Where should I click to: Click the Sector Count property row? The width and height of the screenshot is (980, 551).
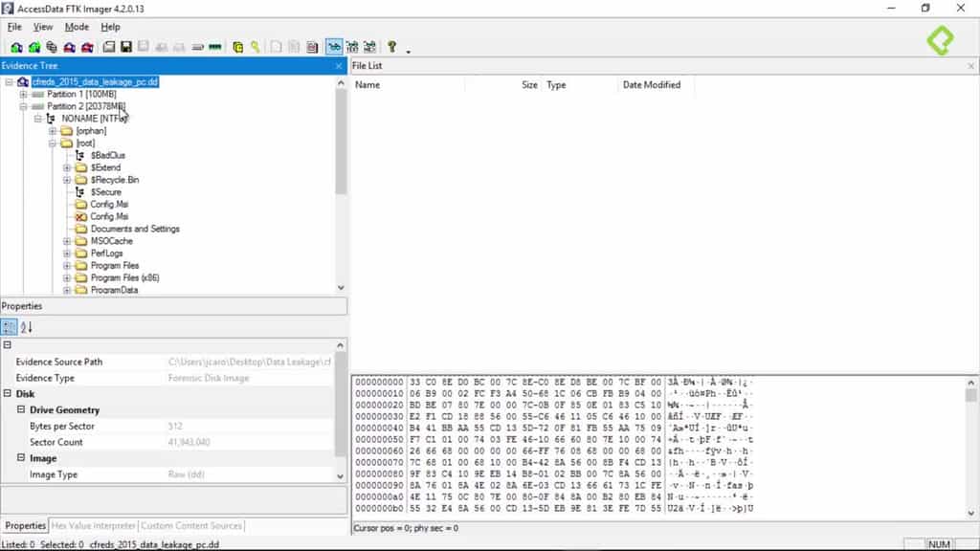coord(167,442)
